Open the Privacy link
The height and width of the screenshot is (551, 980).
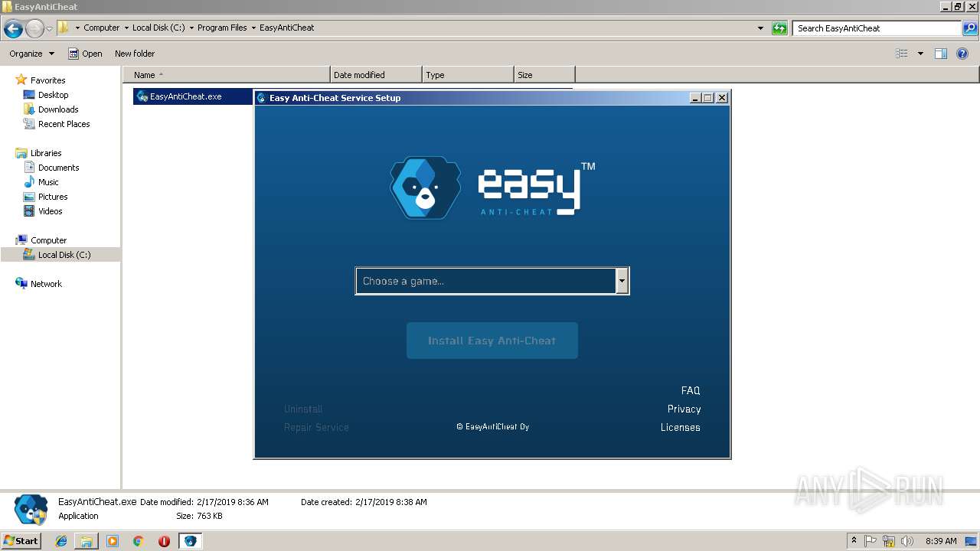point(684,409)
